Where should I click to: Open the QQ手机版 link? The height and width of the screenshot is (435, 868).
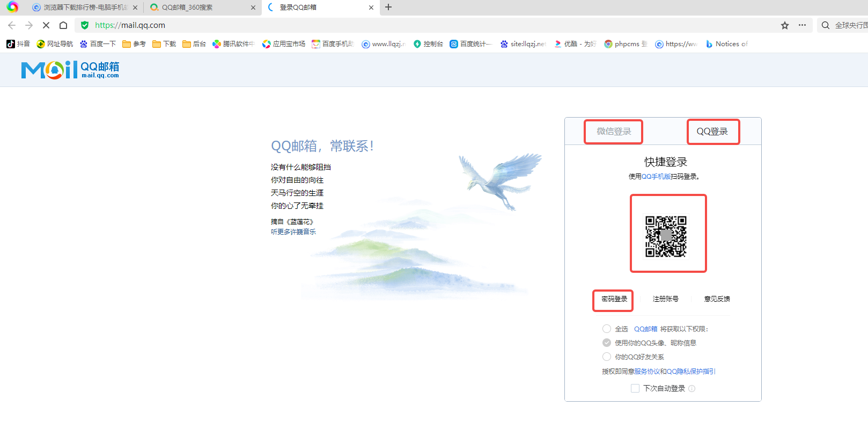point(656,177)
